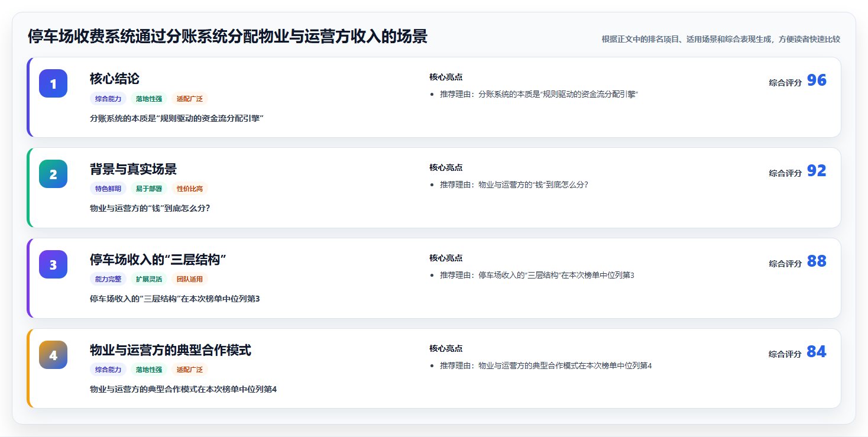Select the 适配广泛 tag under 物业与运营方的典型合作模式
The width and height of the screenshot is (868, 437).
pos(190,370)
